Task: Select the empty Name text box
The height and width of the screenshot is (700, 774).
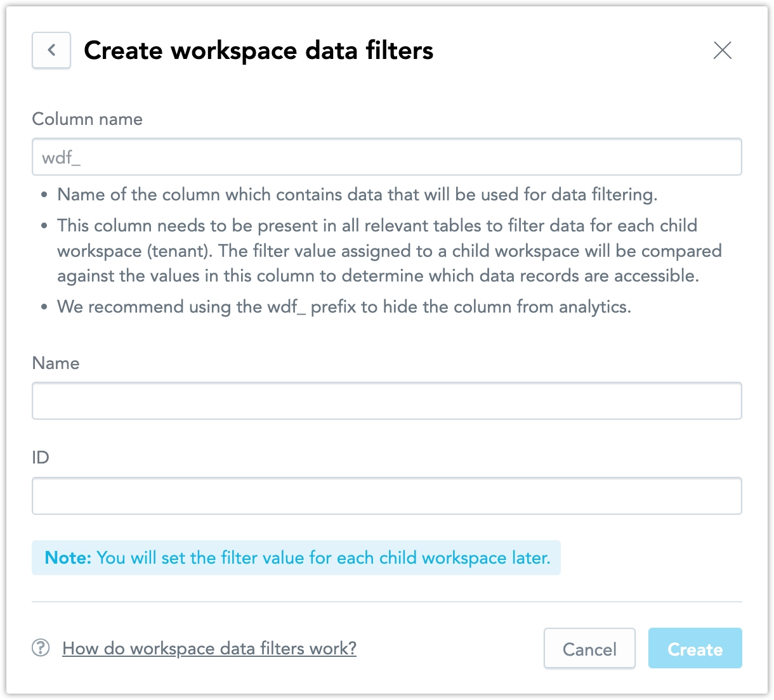Action: tap(387, 401)
